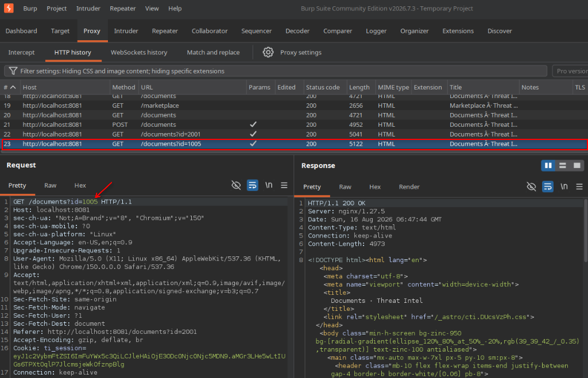This screenshot has width=588, height=378.
Task: Click the Pro version button
Action: click(570, 71)
